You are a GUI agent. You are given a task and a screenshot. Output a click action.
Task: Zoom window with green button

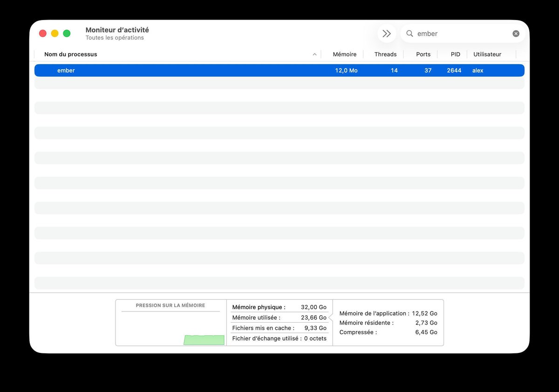pos(67,34)
